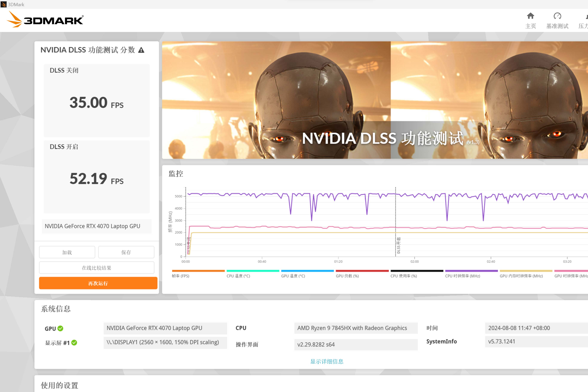Click the green check next to GPU

point(60,328)
